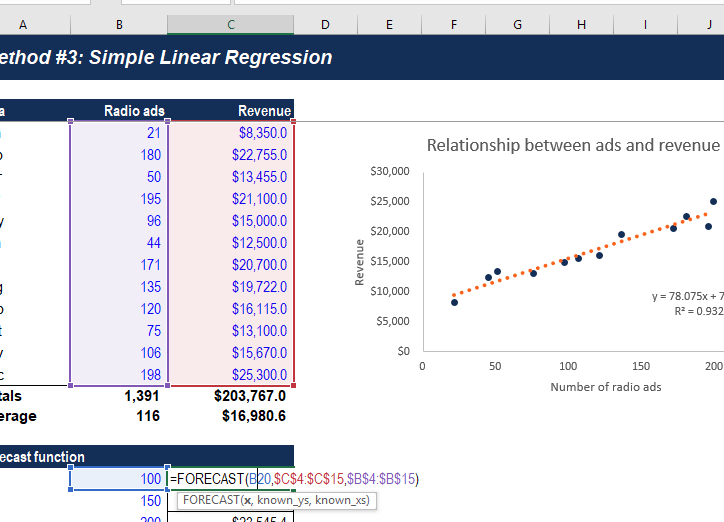
Task: Select radio ads cell with value 195
Action: (119, 199)
